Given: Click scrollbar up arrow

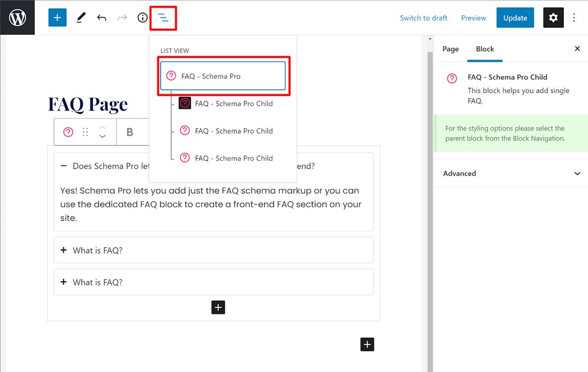Looking at the screenshot, I should pyautogui.click(x=430, y=39).
